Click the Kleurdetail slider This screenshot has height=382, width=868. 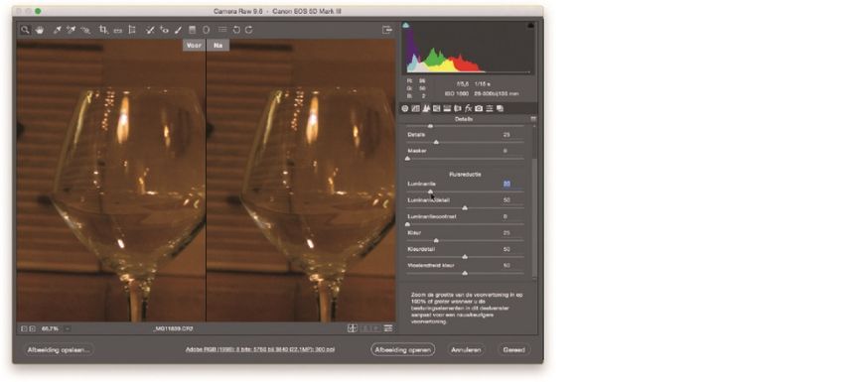(465, 257)
